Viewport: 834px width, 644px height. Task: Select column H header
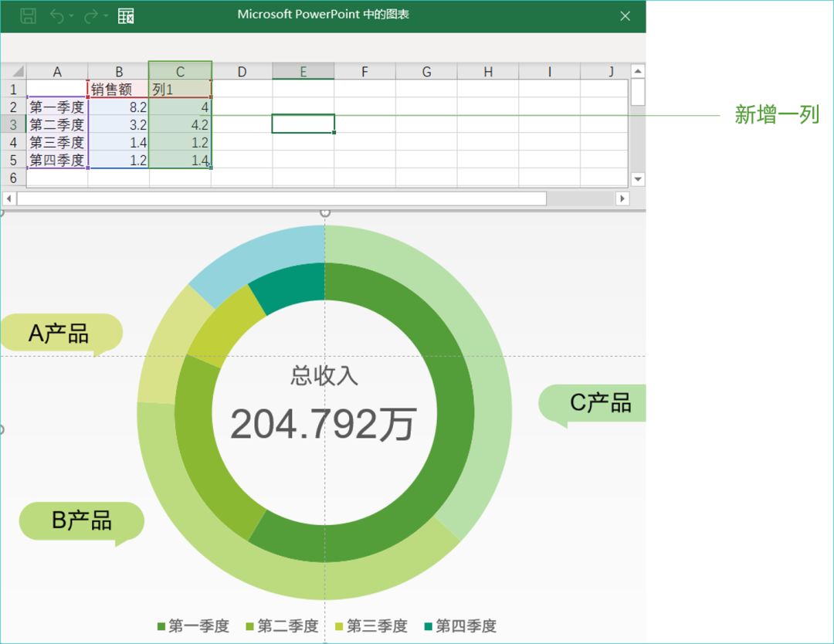pos(488,71)
